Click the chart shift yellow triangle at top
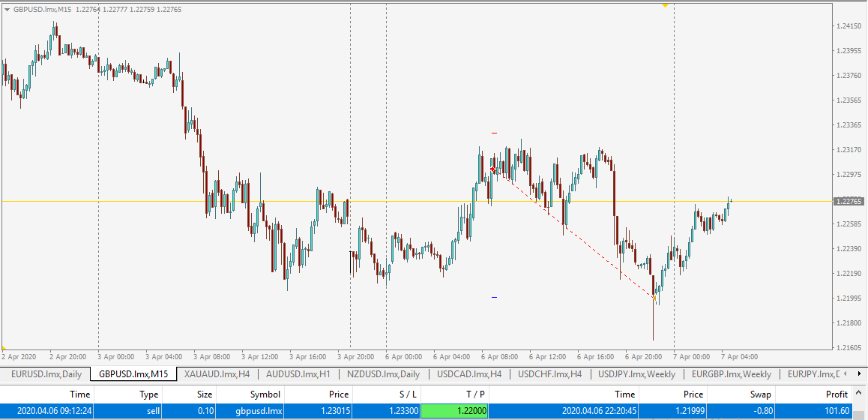This screenshot has width=868, height=420. coord(666,5)
